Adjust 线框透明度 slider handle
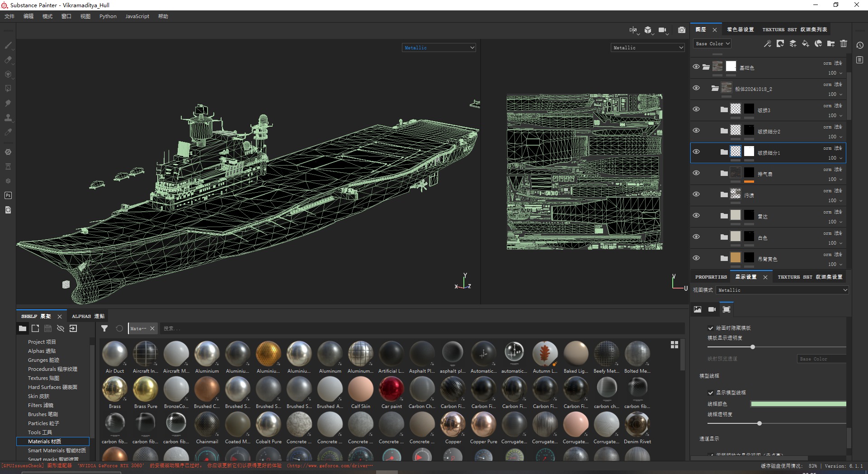Viewport: 868px width, 474px height. point(759,423)
